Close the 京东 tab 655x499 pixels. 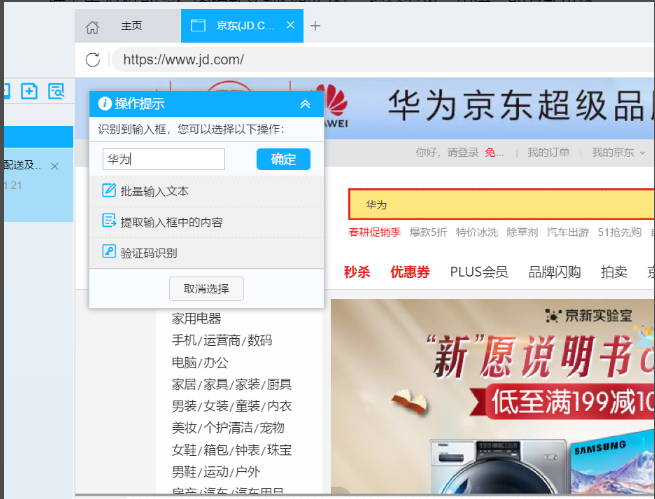(x=290, y=25)
